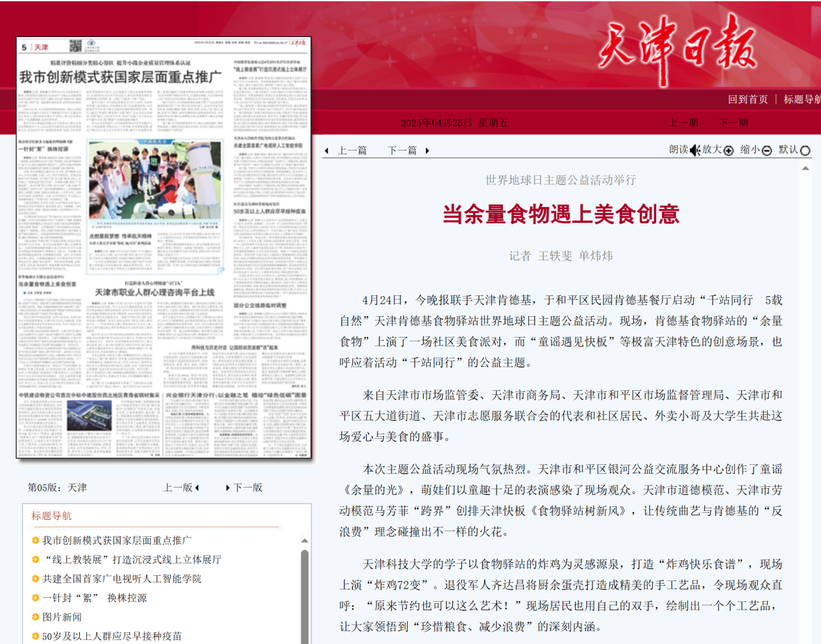This screenshot has height=644, width=821.
Task: Click the left arrow beside 上一版
Action: [197, 488]
